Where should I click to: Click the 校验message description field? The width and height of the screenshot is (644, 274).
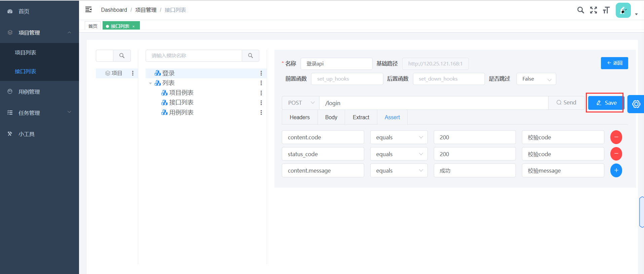coord(563,171)
